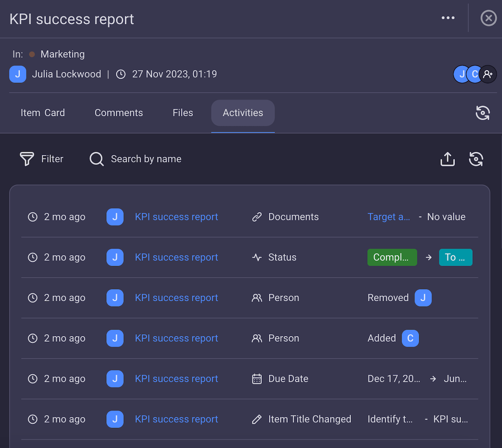This screenshot has width=502, height=448.
Task: Click the teal To... status badge
Action: [x=455, y=257]
